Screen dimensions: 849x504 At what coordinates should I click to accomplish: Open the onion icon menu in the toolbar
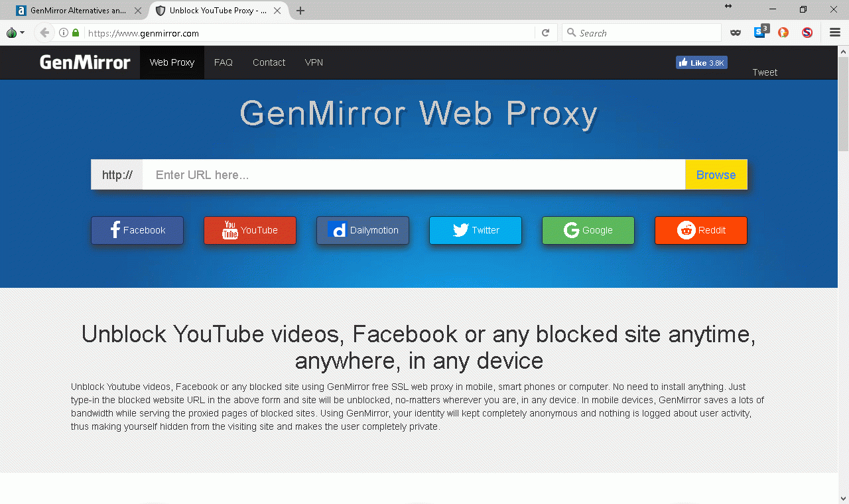pos(15,32)
